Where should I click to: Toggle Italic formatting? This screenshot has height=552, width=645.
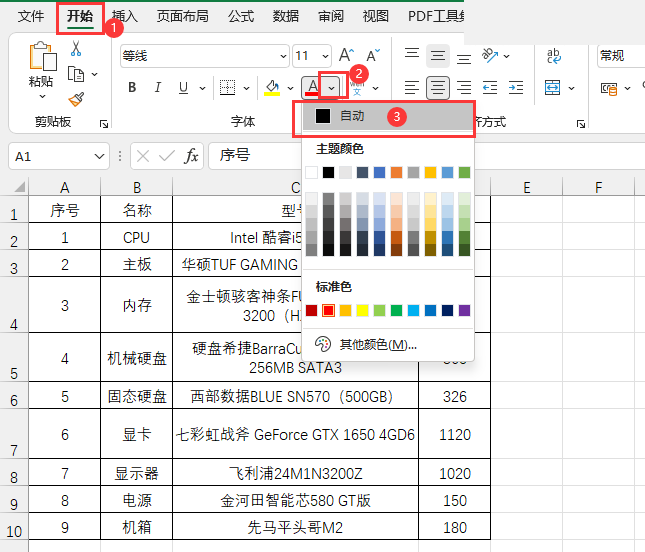coord(158,87)
